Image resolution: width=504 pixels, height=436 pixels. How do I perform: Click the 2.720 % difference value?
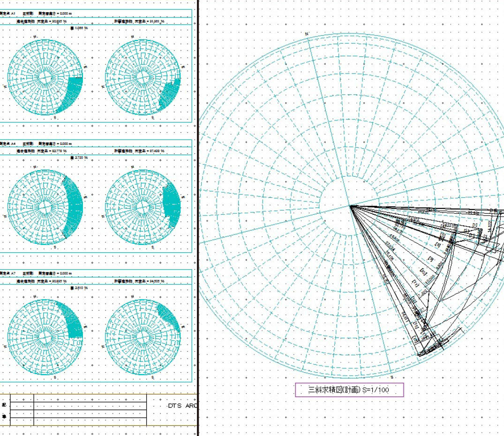(79, 158)
